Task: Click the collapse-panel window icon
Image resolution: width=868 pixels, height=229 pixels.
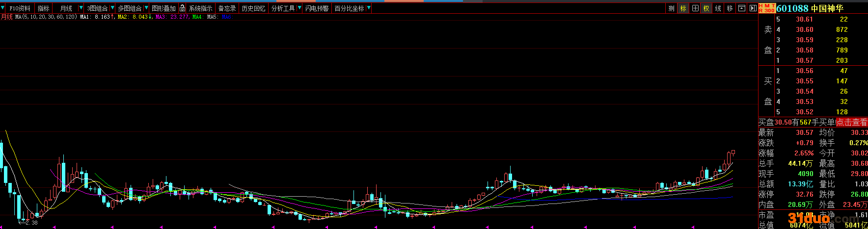Action: (x=742, y=8)
